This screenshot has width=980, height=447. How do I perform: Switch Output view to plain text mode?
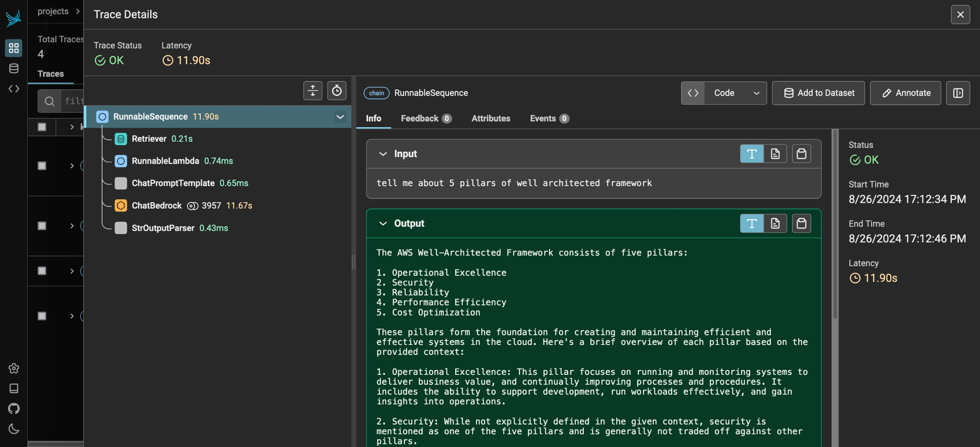click(752, 223)
